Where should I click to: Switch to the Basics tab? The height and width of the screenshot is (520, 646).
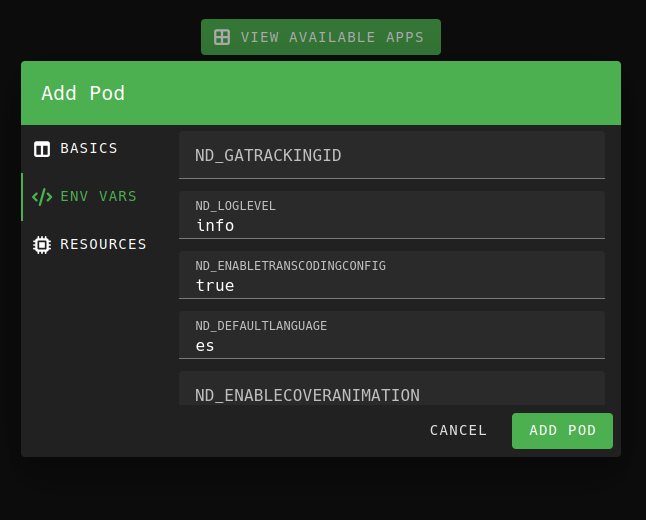(x=88, y=148)
